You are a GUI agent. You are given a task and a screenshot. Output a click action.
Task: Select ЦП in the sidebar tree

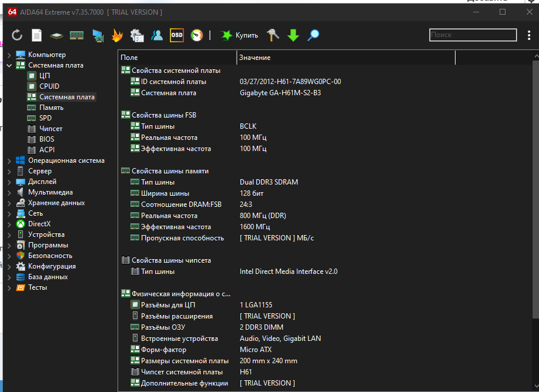45,76
